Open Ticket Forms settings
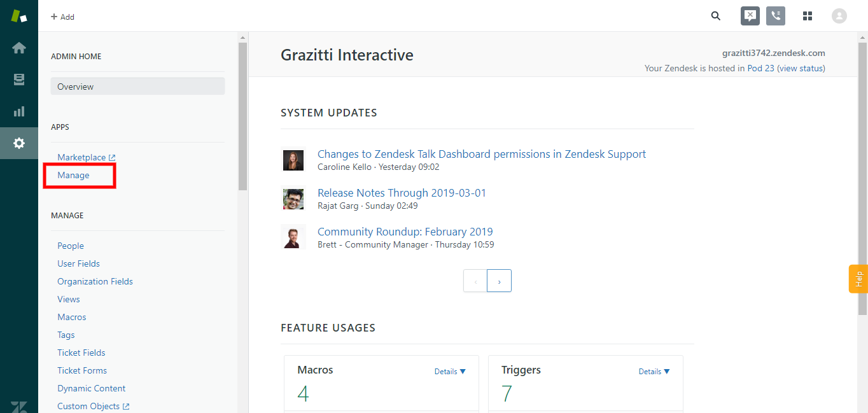Screen dimensions: 868x413 [x=82, y=370]
